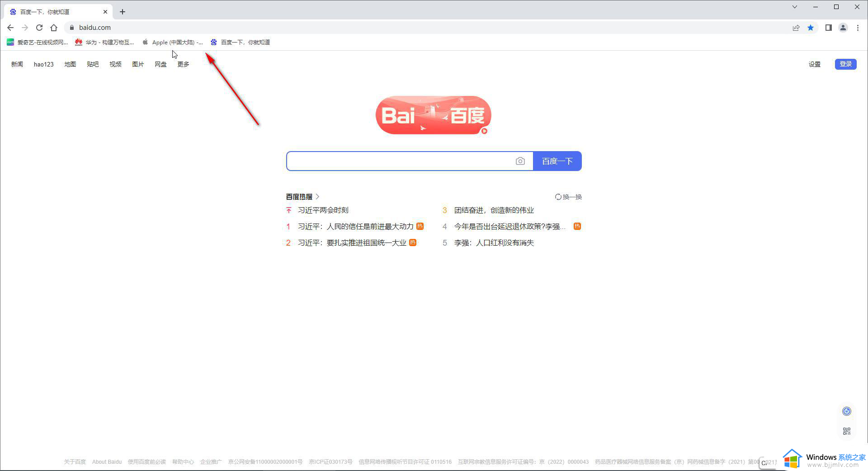
Task: Open a new browser tab
Action: [123, 12]
